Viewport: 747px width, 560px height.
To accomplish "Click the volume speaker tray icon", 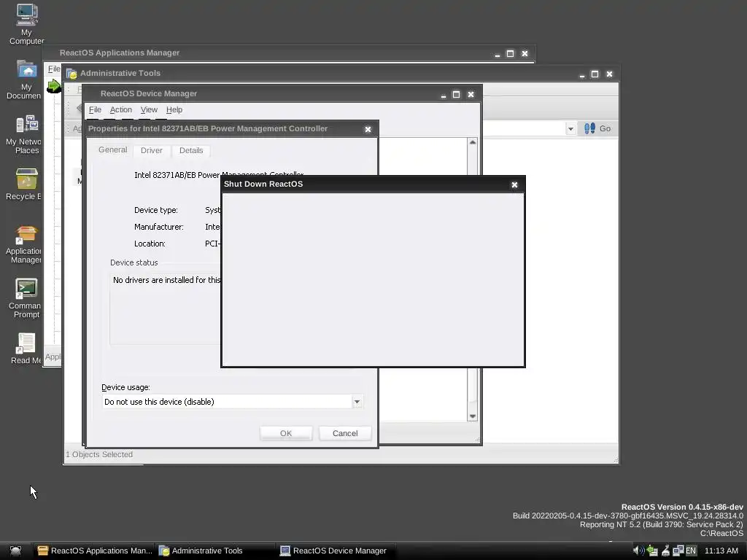I will pyautogui.click(x=638, y=551).
